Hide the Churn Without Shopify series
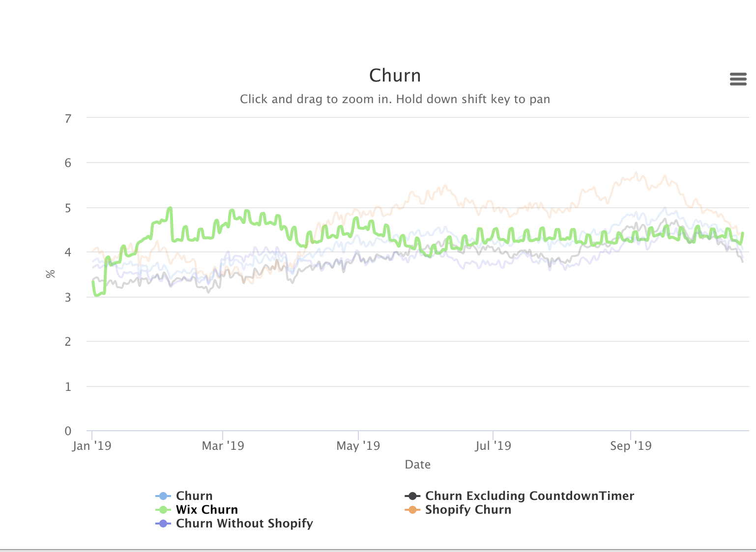 pos(244,524)
